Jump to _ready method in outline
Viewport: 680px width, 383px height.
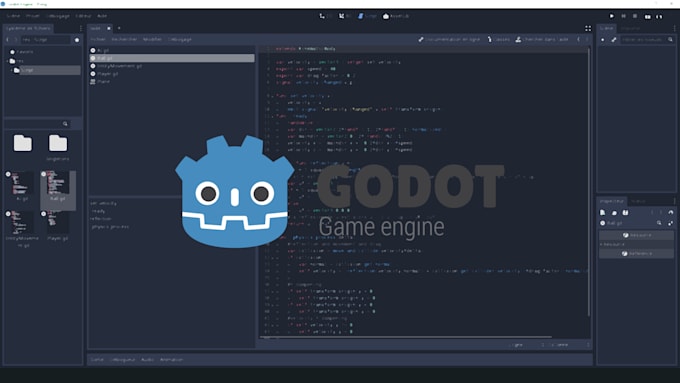(98, 211)
